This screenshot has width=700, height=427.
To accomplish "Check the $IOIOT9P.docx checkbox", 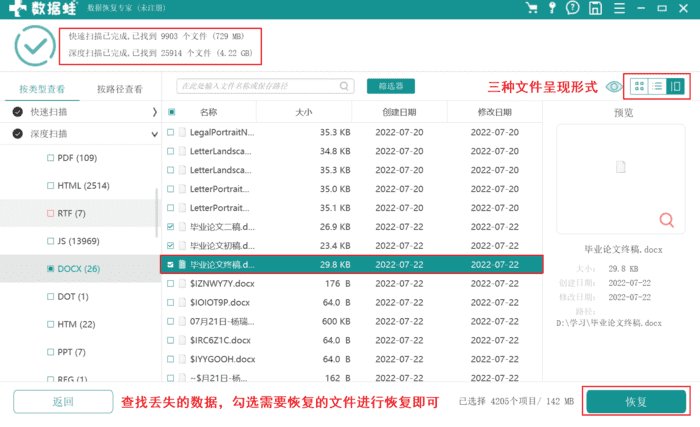I will [x=171, y=302].
